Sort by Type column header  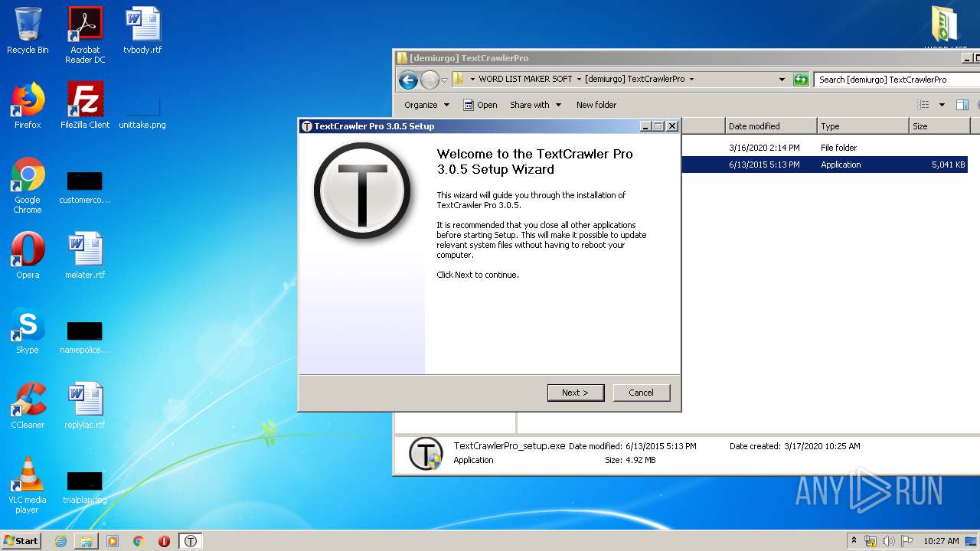coord(863,126)
